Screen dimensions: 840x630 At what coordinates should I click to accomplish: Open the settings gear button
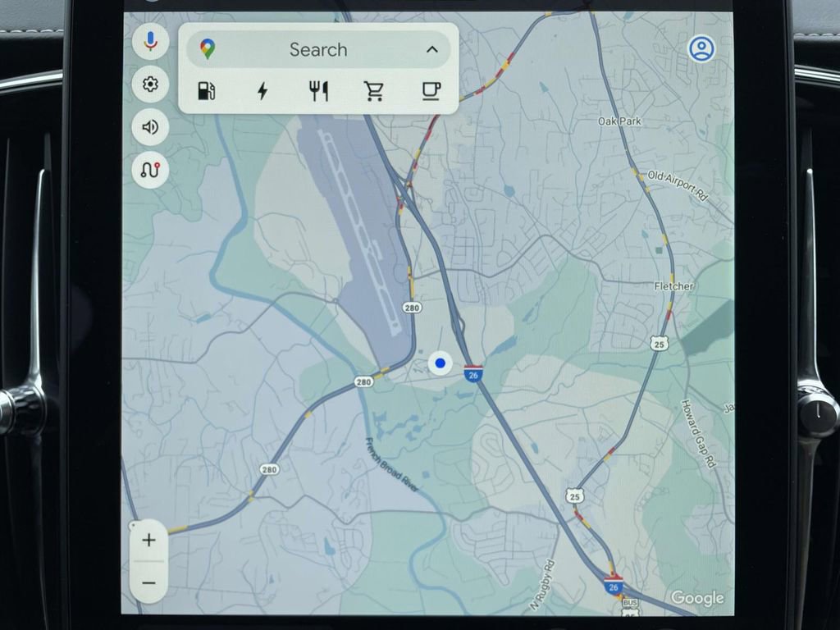coord(150,84)
